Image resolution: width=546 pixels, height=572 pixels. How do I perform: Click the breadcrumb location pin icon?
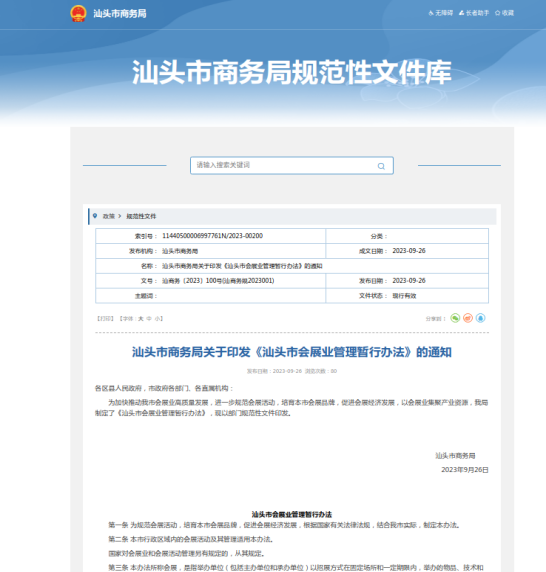(x=95, y=216)
